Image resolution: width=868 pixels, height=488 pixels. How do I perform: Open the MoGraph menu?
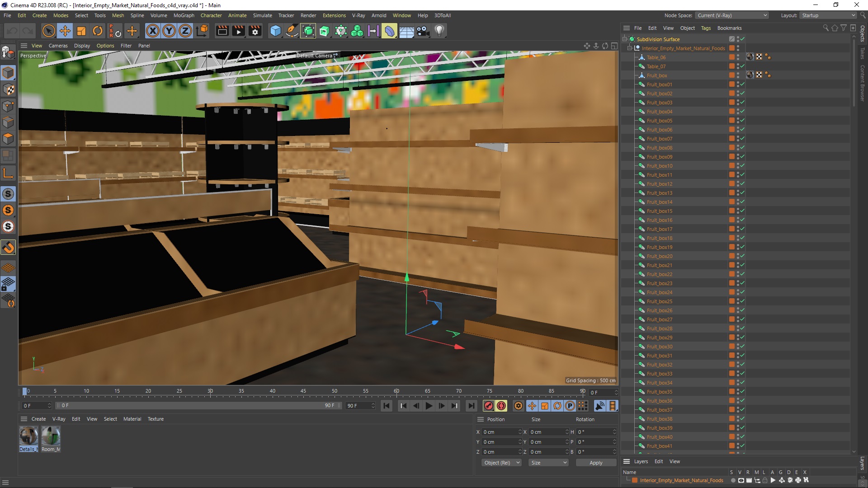coord(184,15)
